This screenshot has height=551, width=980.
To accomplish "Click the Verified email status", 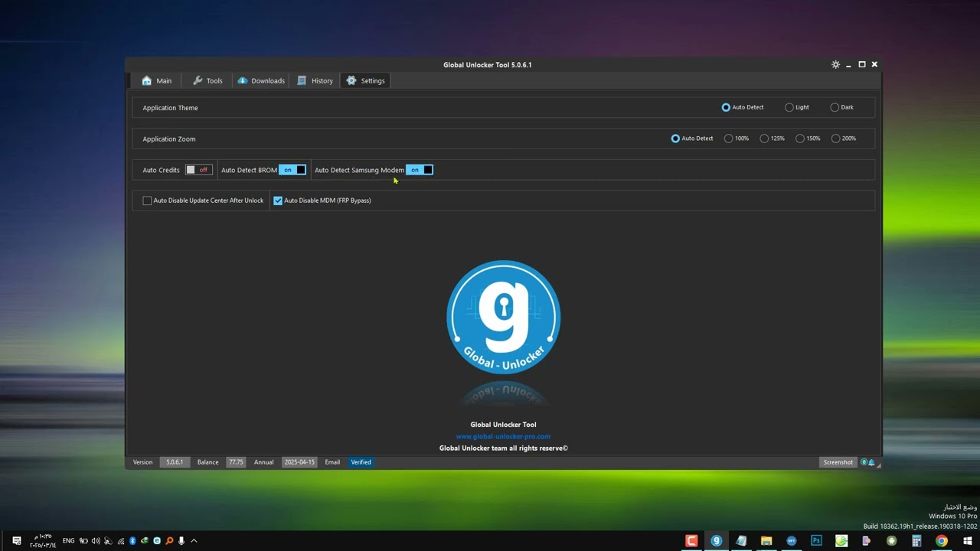I will tap(361, 462).
